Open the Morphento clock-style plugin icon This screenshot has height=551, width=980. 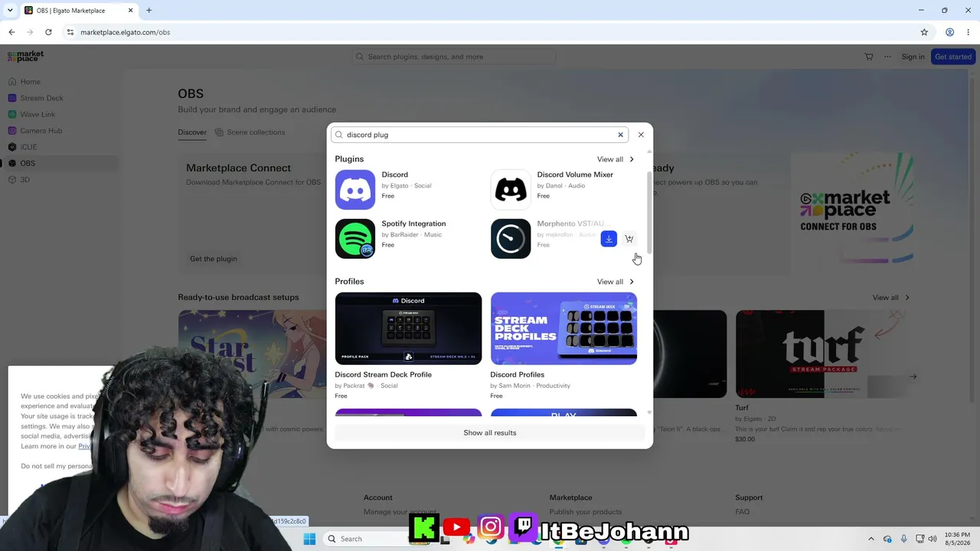pos(511,239)
